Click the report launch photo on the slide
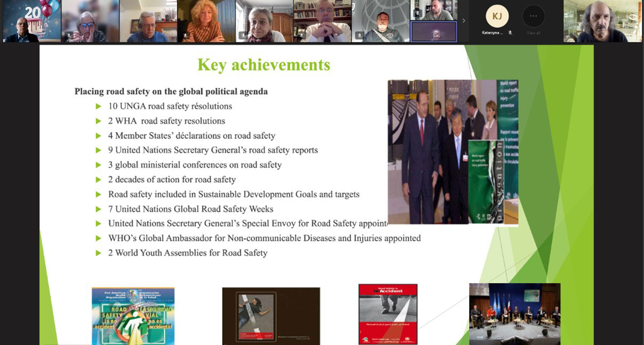Screen dimensions: 644x345 tap(452, 152)
